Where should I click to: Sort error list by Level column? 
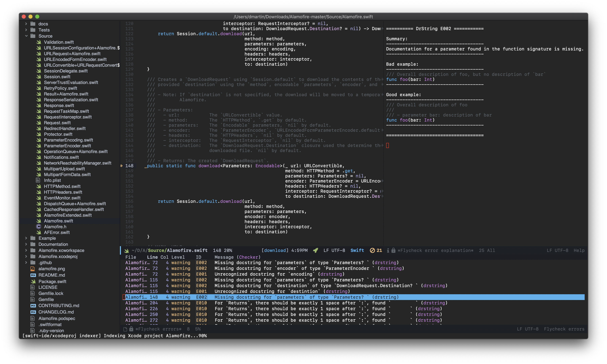click(178, 257)
